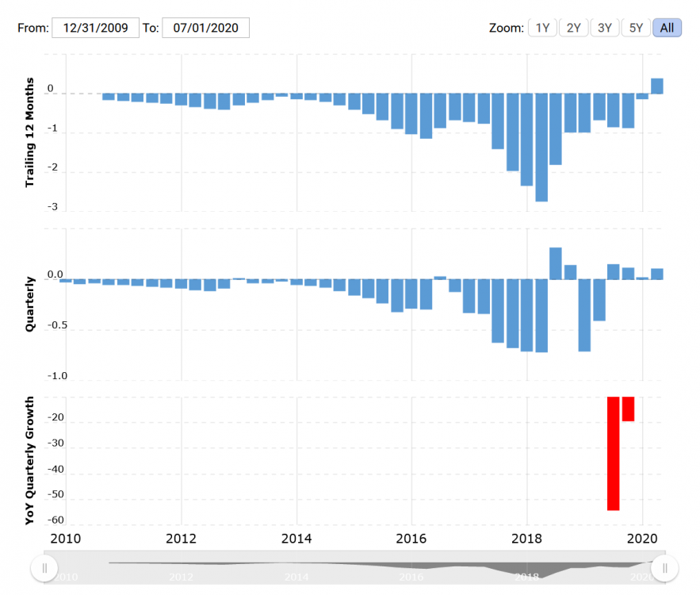Click the 1Y zoom button

(x=543, y=27)
